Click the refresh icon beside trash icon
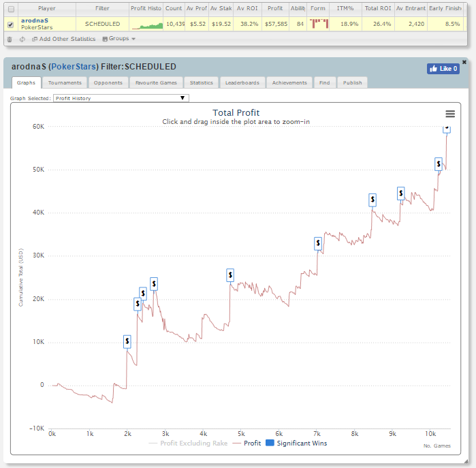 (22, 39)
